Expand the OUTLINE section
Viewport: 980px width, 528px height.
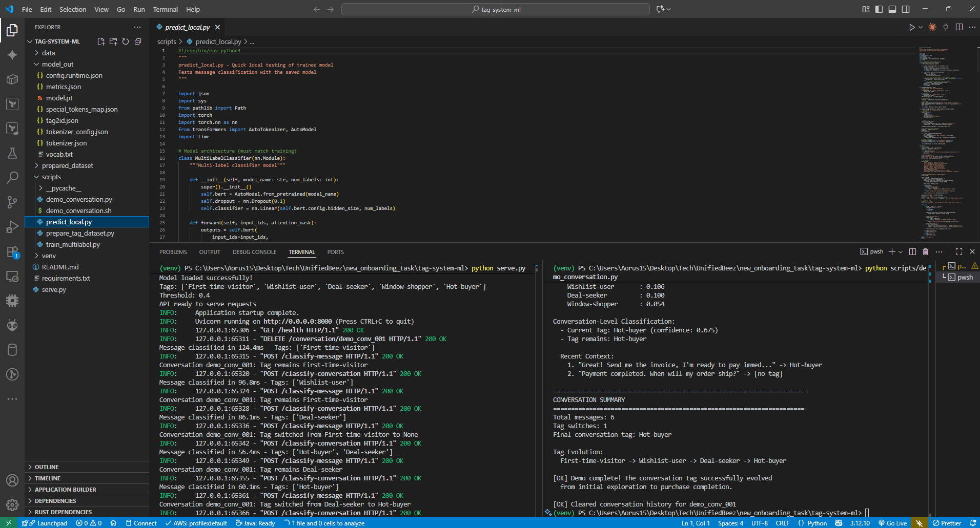pos(47,467)
